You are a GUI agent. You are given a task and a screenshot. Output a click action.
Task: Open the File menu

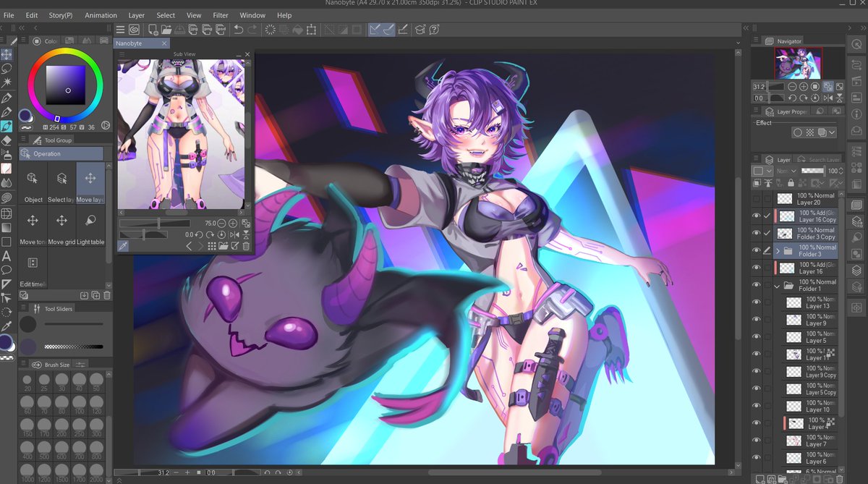[9, 15]
